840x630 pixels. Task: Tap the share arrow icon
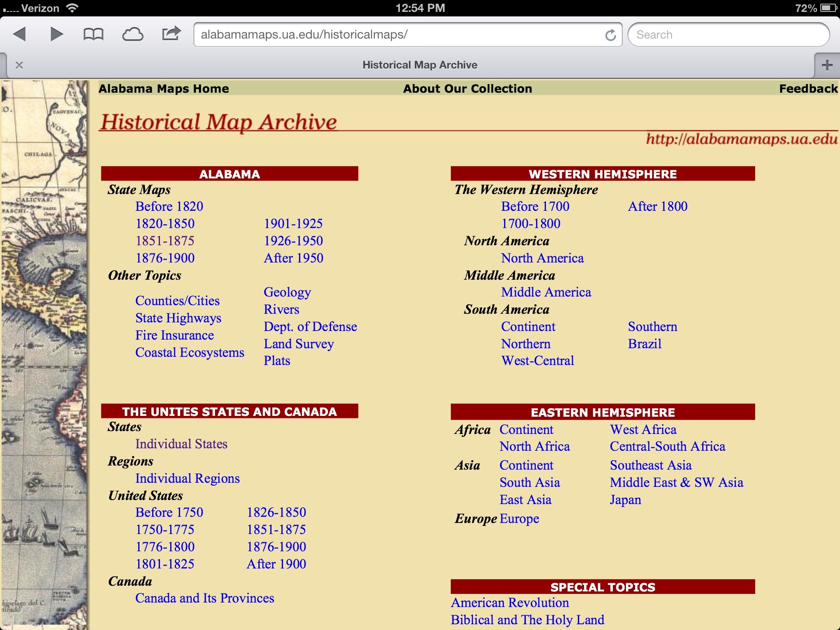(171, 34)
